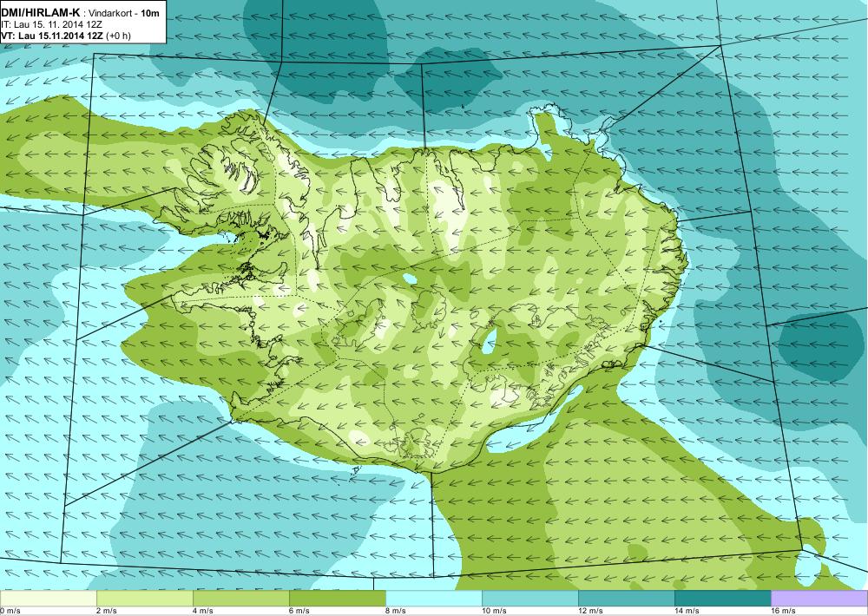Click the 6-8 m/s dark green legend swatch
The width and height of the screenshot is (868, 616).
[x=337, y=599]
